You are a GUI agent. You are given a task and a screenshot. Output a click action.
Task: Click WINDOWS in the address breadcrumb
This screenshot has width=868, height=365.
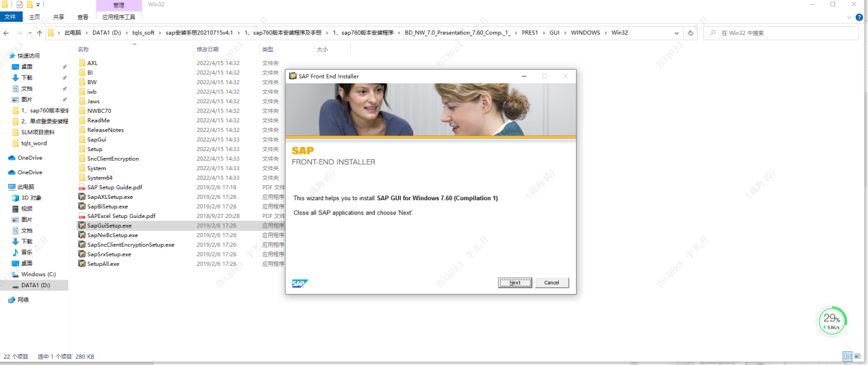(x=586, y=33)
